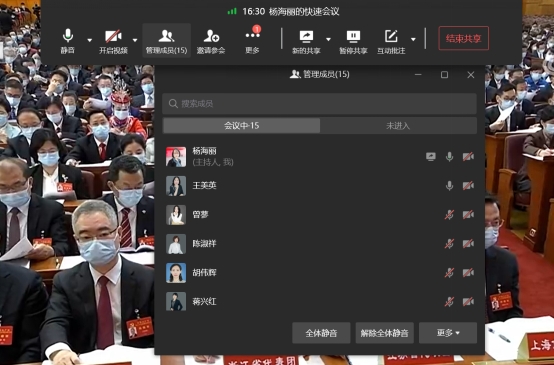Pause sharing with 暂停共享 icon
Screen dimensions: 554x365
click(x=353, y=41)
